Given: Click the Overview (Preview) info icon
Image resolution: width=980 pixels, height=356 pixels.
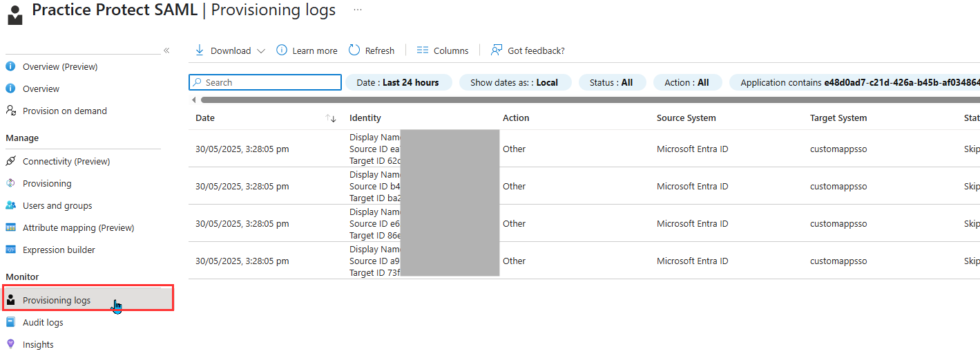Looking at the screenshot, I should (10, 66).
